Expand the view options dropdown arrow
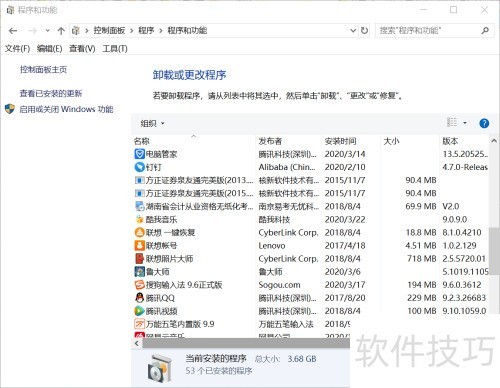Screen dimensions: 500x388 coord(465,123)
